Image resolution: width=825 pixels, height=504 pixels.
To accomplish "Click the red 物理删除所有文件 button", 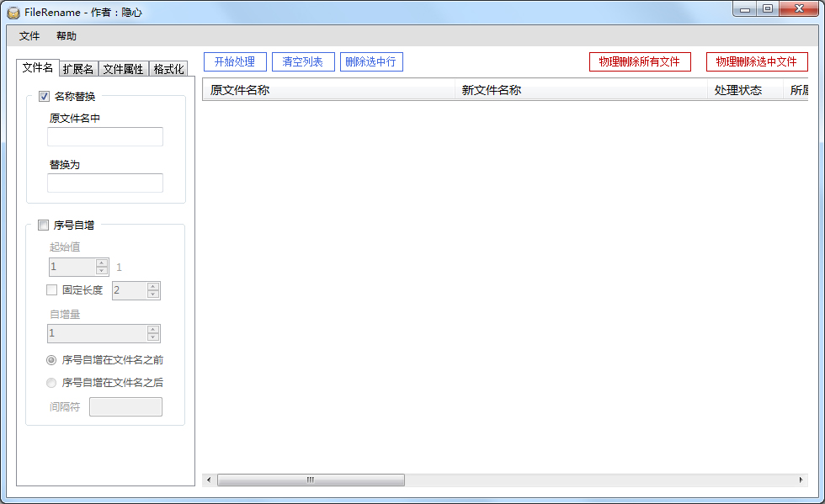I will click(x=639, y=61).
